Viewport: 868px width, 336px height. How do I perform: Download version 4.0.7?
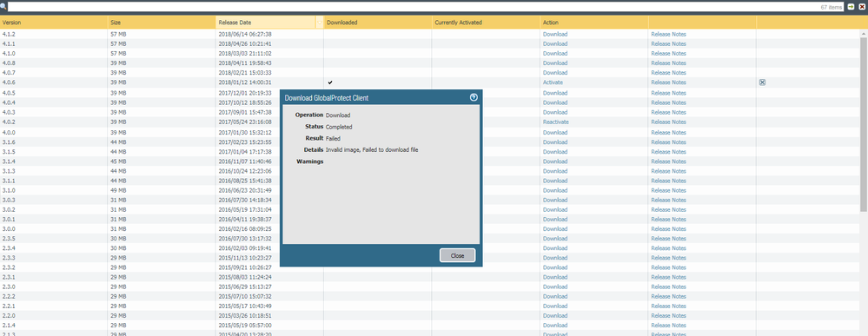(x=555, y=73)
